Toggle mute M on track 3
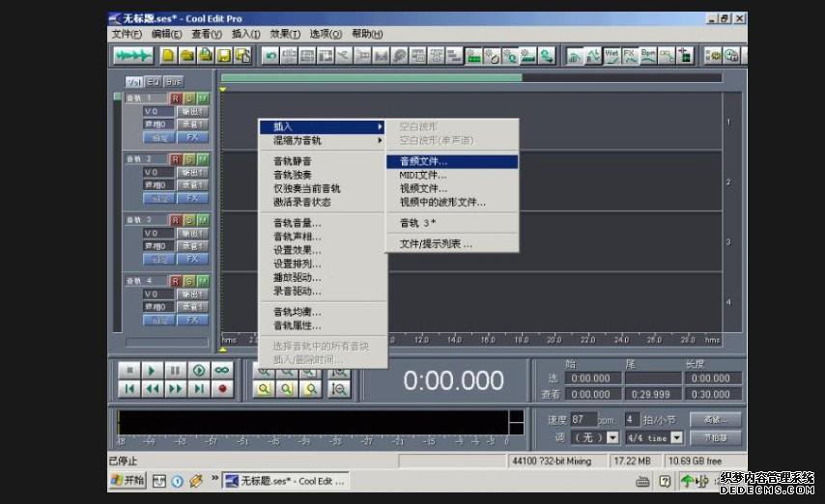Viewport: 825px width, 504px height. 203,220
